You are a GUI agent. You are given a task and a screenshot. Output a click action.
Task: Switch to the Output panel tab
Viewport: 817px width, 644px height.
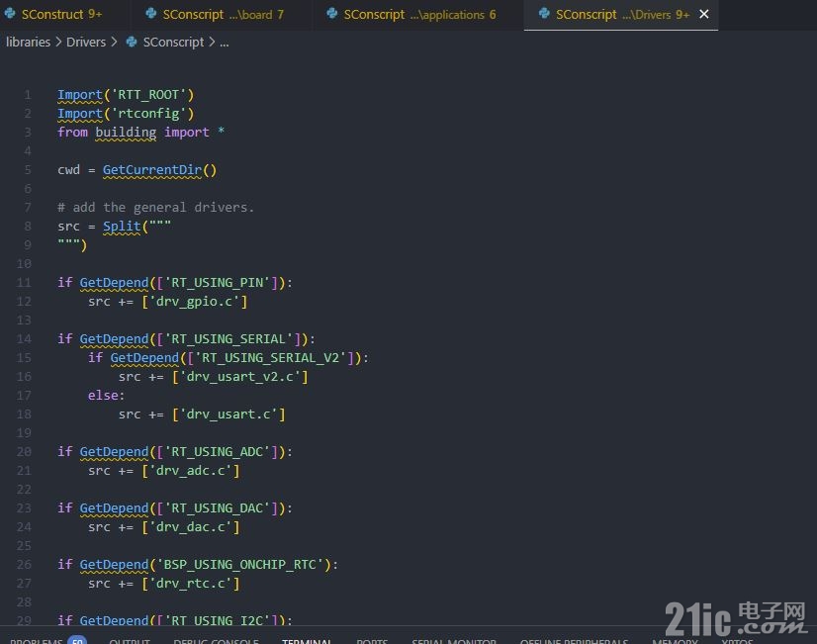tap(130, 640)
